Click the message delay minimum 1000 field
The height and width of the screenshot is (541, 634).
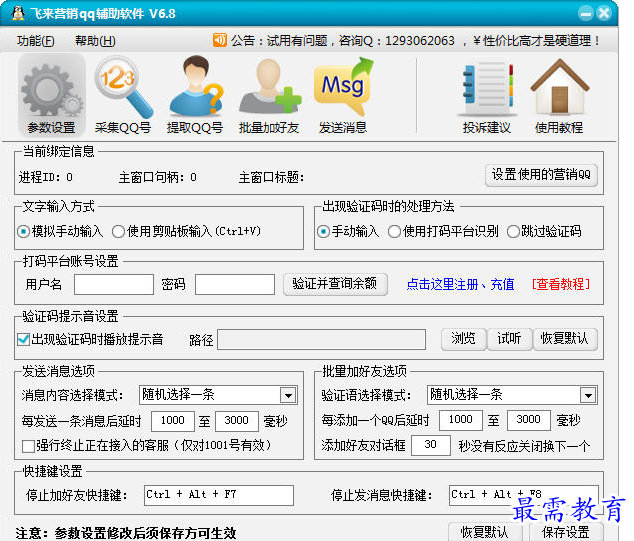(x=173, y=421)
